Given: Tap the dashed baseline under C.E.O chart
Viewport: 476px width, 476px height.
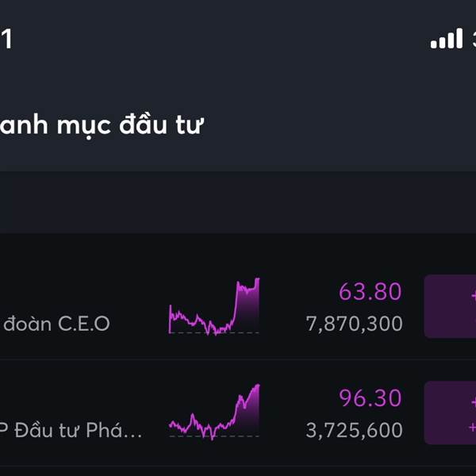Looking at the screenshot, I should click(x=214, y=333).
